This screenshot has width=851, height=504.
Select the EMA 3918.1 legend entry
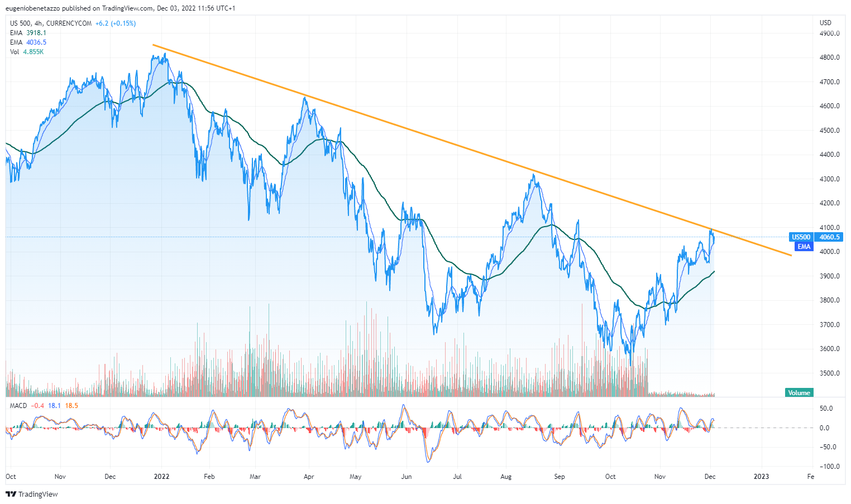coord(28,33)
